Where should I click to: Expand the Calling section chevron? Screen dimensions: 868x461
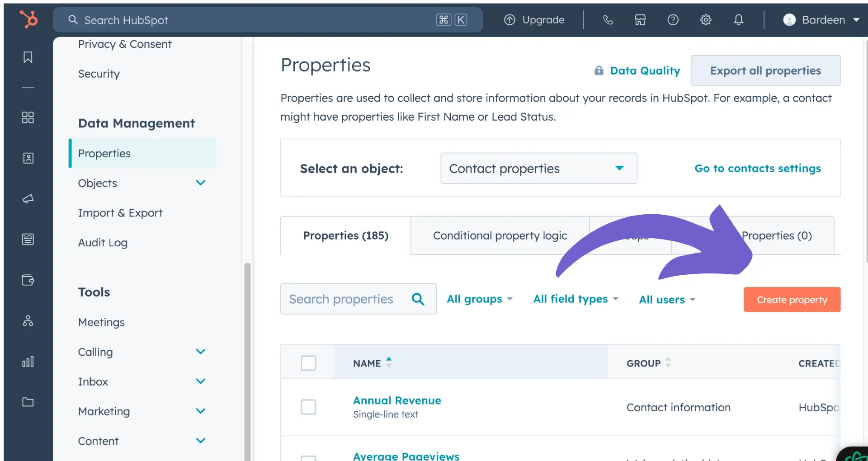(201, 351)
